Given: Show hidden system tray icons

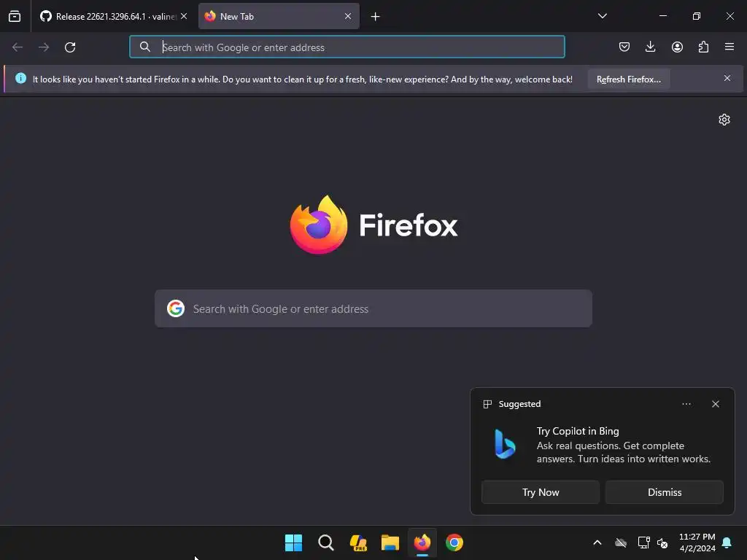Looking at the screenshot, I should click(597, 542).
